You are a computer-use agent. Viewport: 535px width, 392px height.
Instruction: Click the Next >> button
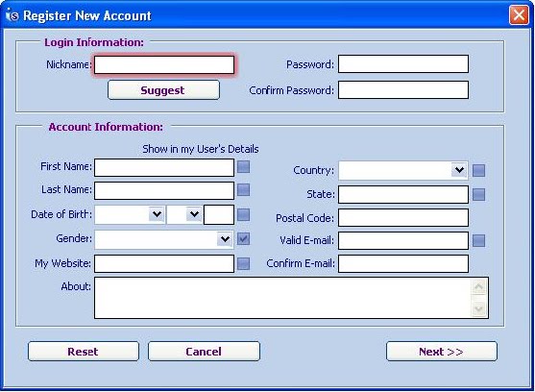[x=442, y=352]
